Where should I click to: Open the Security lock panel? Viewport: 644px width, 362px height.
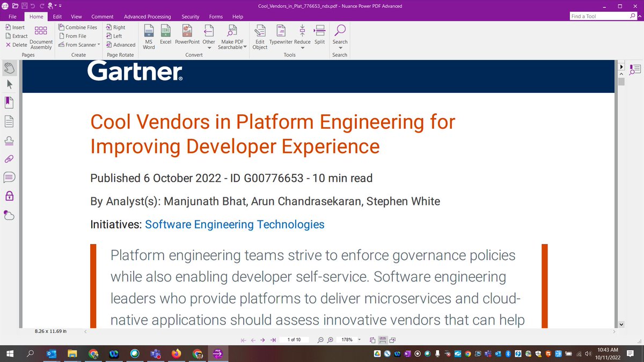point(9,196)
